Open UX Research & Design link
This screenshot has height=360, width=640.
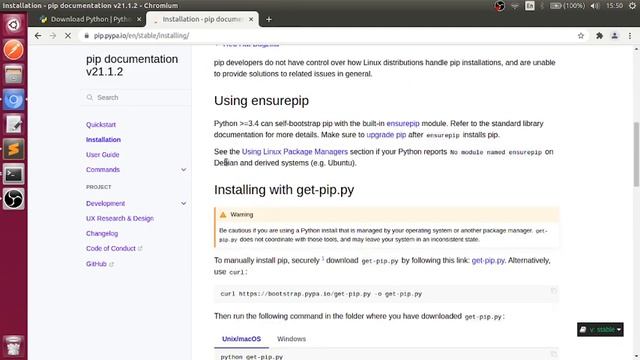pos(120,218)
